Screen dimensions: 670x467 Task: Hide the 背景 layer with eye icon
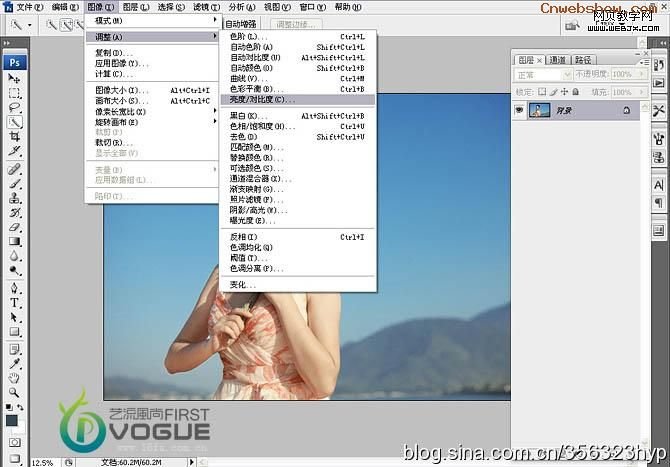519,110
